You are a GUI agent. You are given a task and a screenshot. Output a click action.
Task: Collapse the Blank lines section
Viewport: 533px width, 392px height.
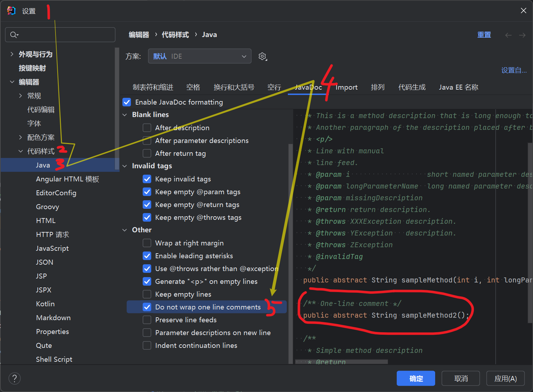125,115
